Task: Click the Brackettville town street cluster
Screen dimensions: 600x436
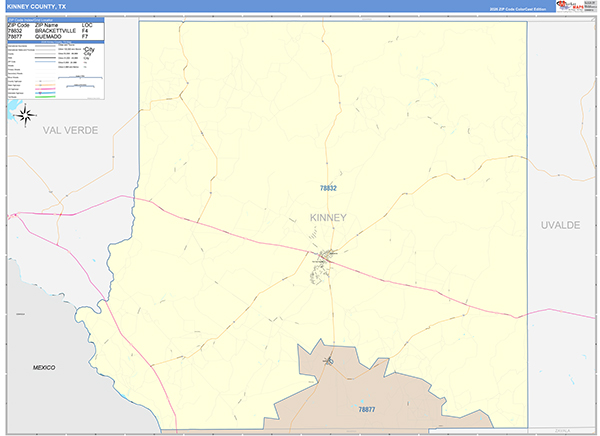Action: click(x=322, y=266)
